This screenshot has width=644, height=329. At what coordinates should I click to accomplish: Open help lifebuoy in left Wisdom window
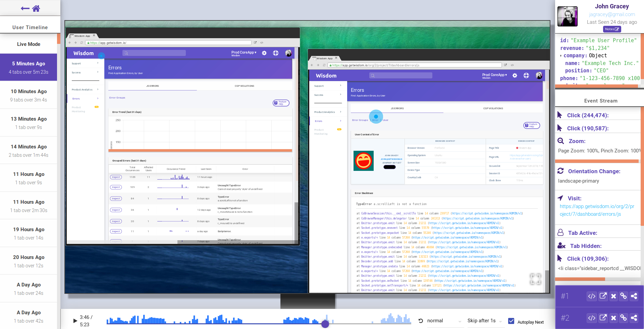pyautogui.click(x=276, y=53)
